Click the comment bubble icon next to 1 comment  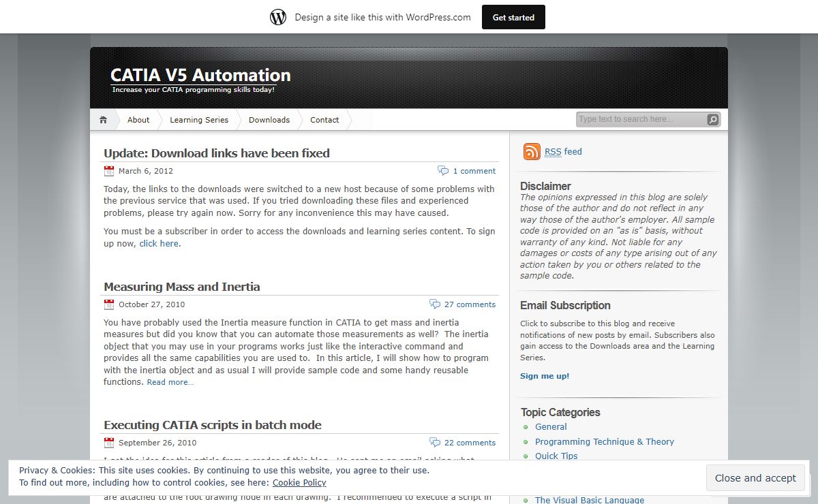[x=443, y=170]
